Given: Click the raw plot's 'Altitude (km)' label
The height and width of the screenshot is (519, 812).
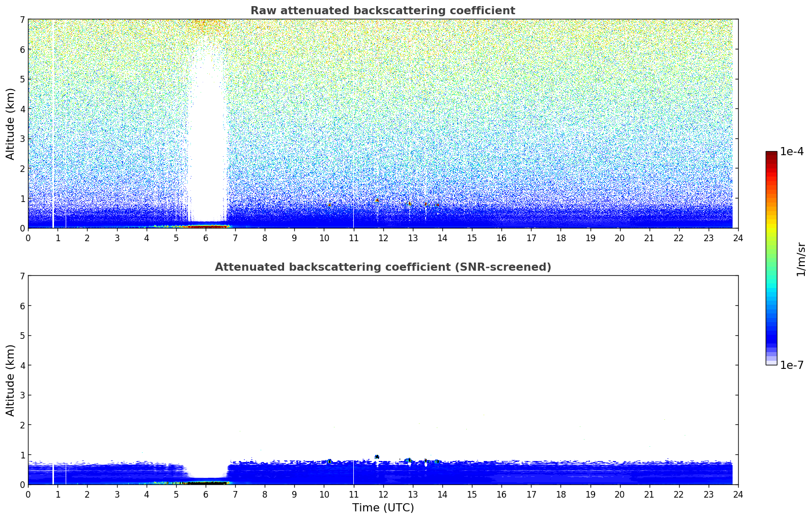Looking at the screenshot, I should [11, 124].
